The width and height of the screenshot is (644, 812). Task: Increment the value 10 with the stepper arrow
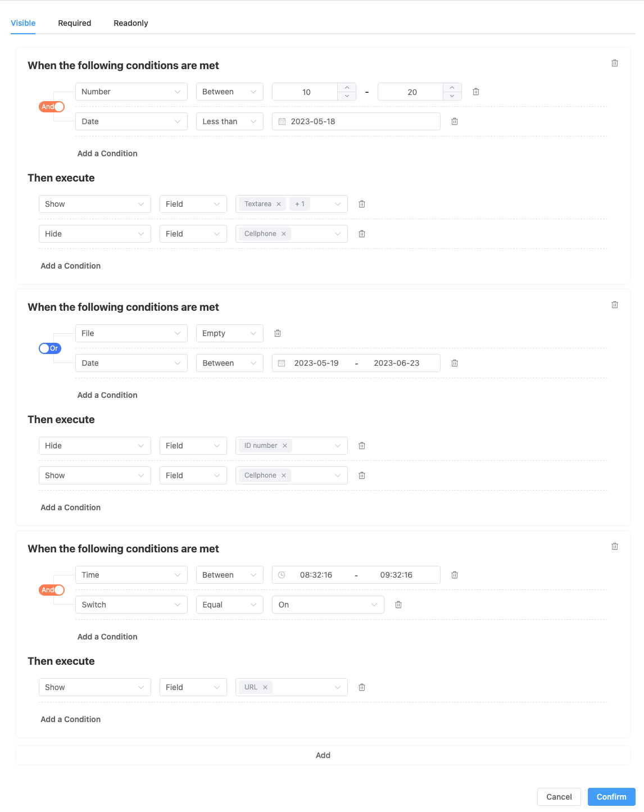coord(347,88)
